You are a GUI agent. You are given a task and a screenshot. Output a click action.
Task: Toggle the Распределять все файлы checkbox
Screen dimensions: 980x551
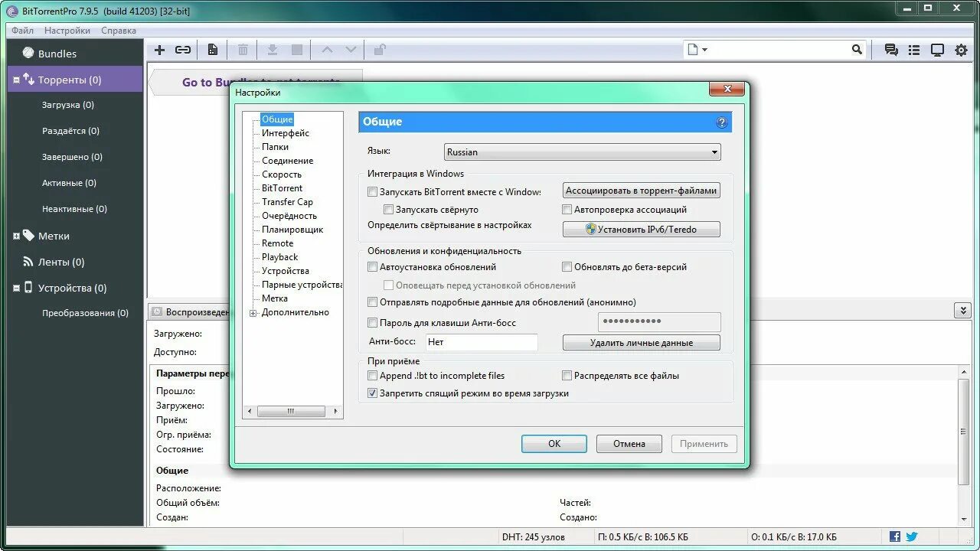click(567, 376)
